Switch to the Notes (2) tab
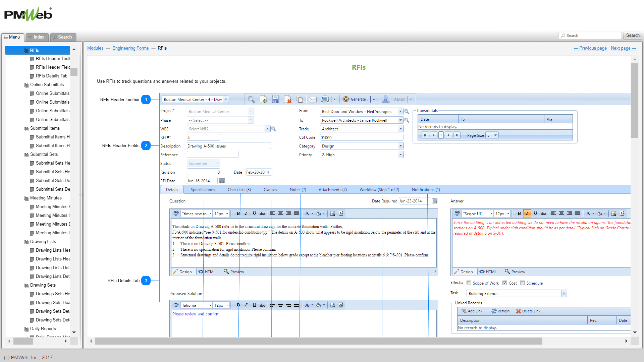 [298, 190]
